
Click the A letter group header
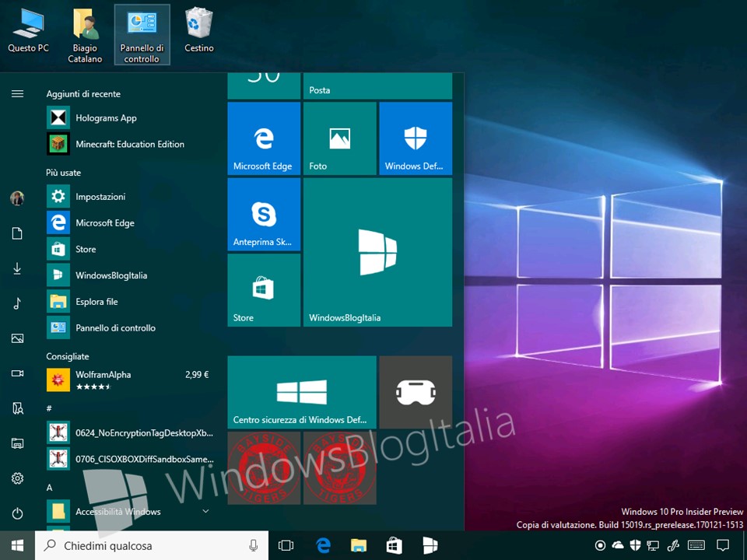click(x=49, y=488)
